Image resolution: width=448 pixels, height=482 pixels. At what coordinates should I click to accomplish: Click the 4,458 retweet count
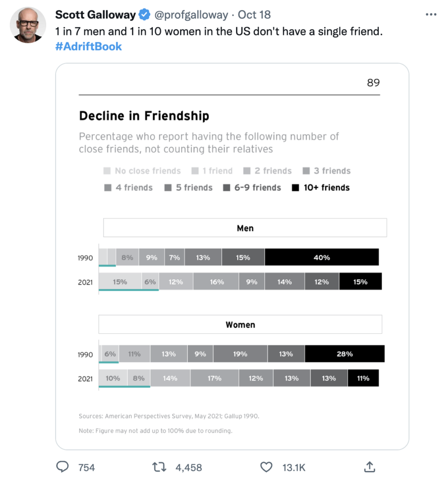point(188,467)
